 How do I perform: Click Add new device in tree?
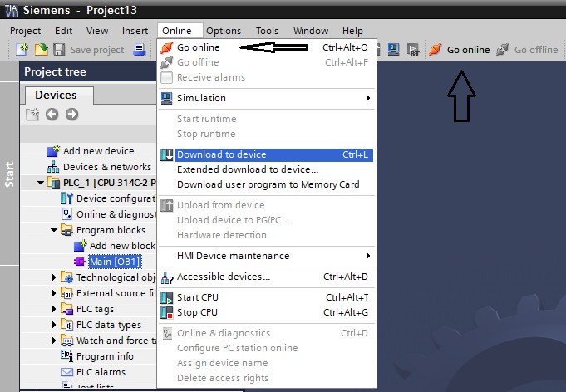(98, 151)
